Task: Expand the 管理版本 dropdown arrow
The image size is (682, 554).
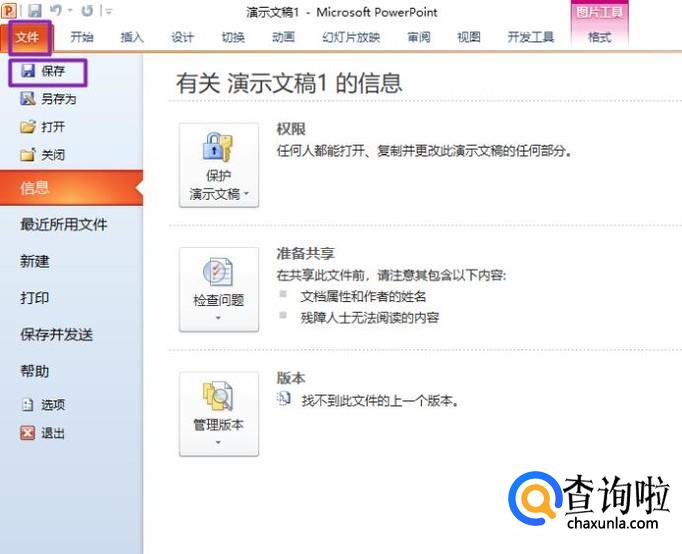Action: (x=218, y=442)
